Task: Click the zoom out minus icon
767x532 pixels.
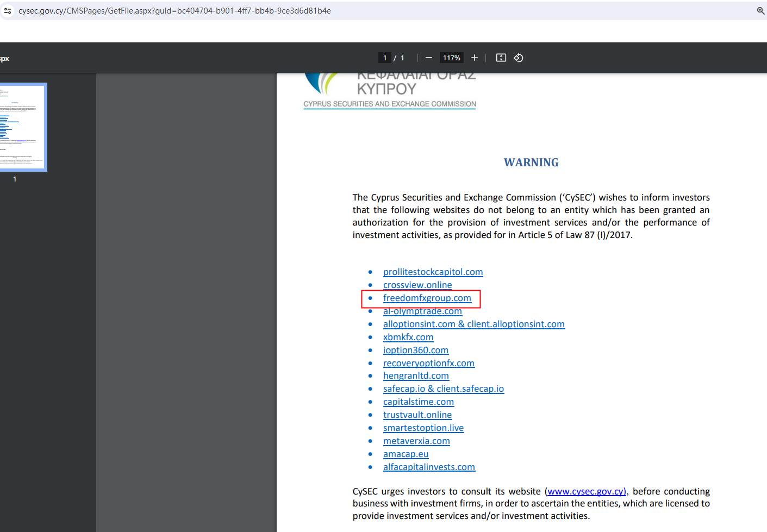Action: (429, 58)
